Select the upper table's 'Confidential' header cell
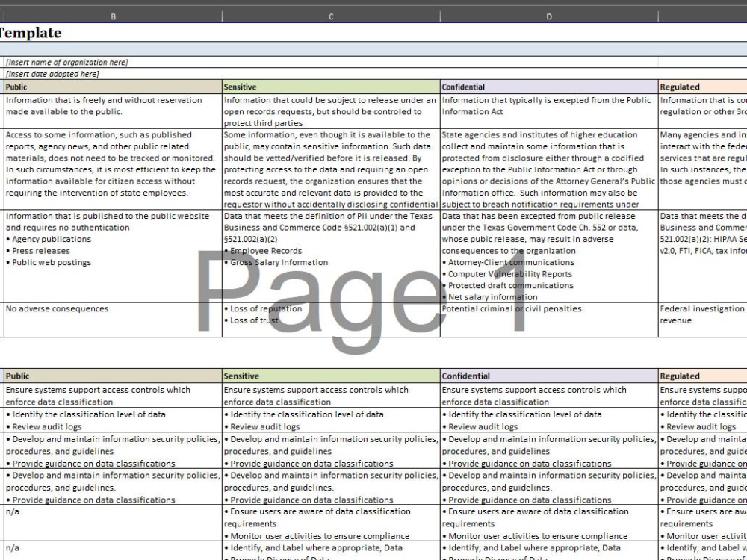Screen dimensions: 747x560 [549, 87]
